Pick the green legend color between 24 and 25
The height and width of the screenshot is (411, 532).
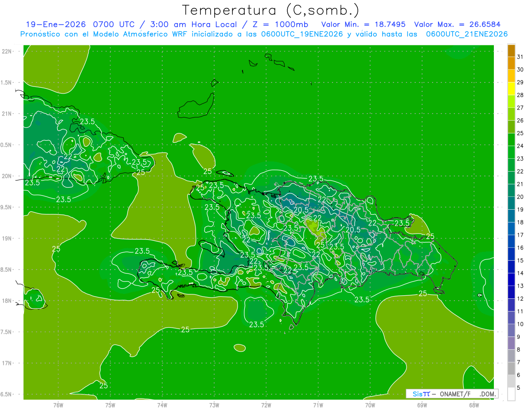tap(511, 139)
